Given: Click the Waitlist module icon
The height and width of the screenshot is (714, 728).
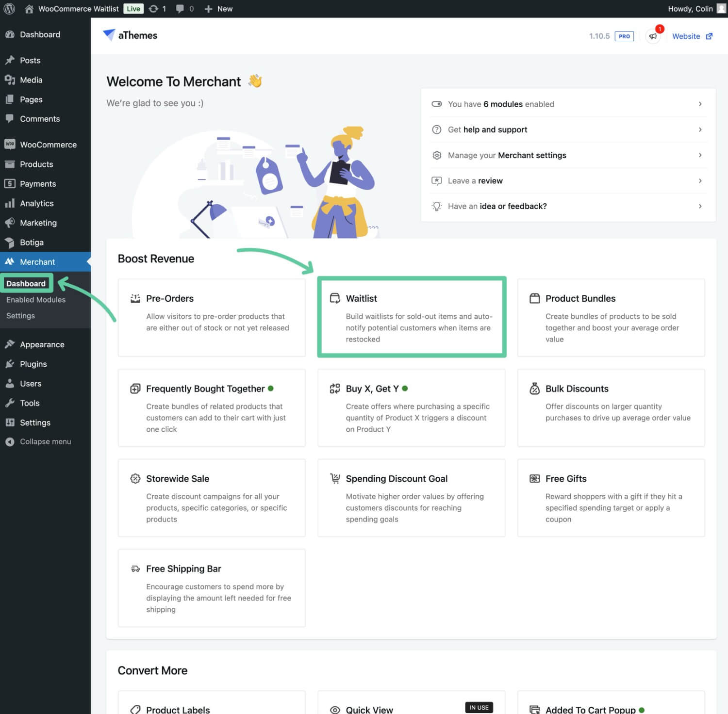Looking at the screenshot, I should click(335, 298).
